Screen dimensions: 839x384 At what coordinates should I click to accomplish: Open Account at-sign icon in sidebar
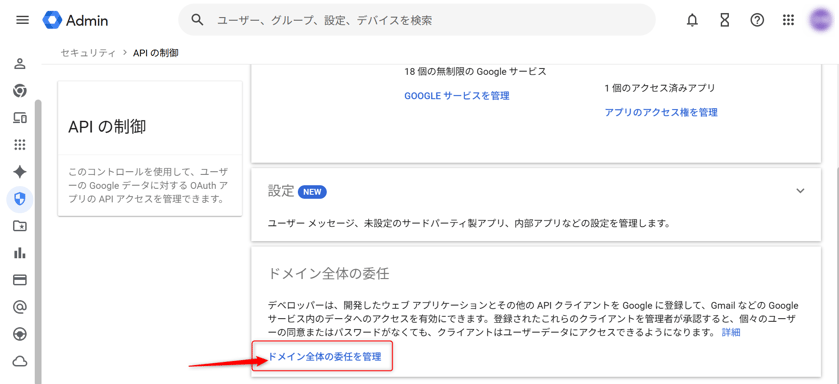pos(20,307)
